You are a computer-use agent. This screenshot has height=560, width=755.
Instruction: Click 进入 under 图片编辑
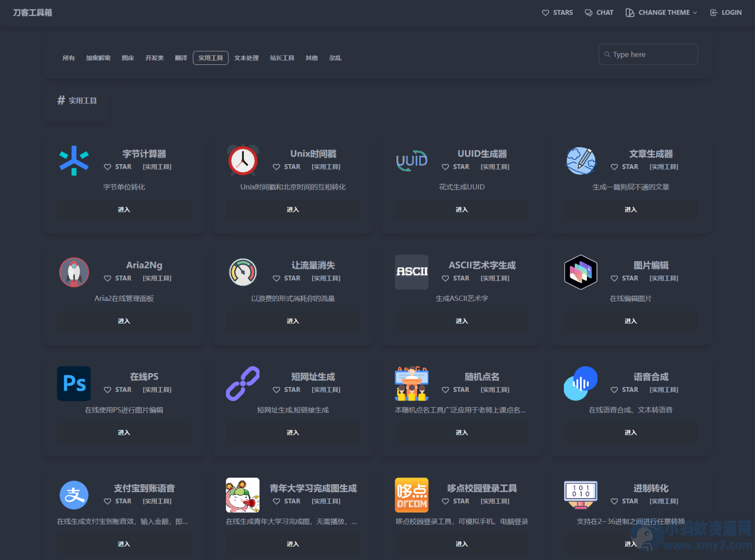tap(631, 321)
